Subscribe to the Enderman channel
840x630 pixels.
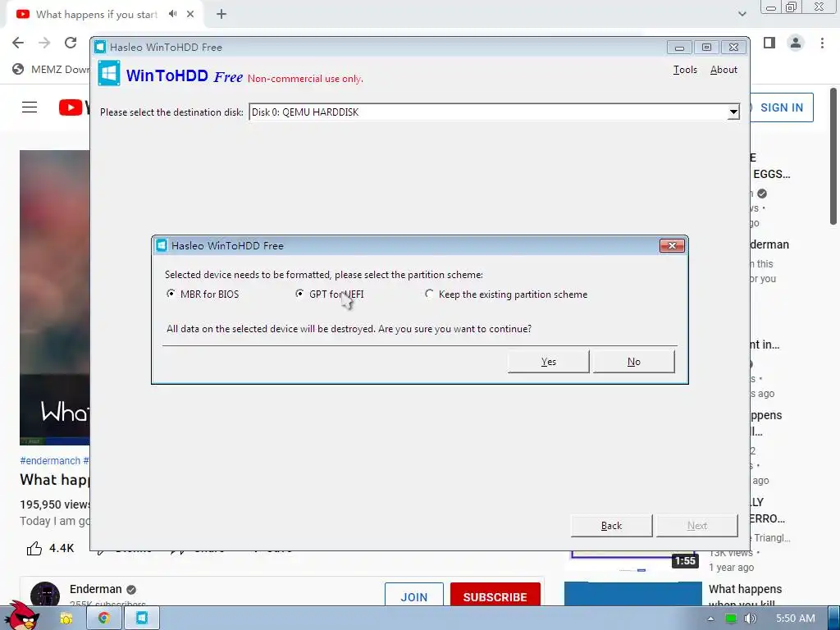click(495, 596)
